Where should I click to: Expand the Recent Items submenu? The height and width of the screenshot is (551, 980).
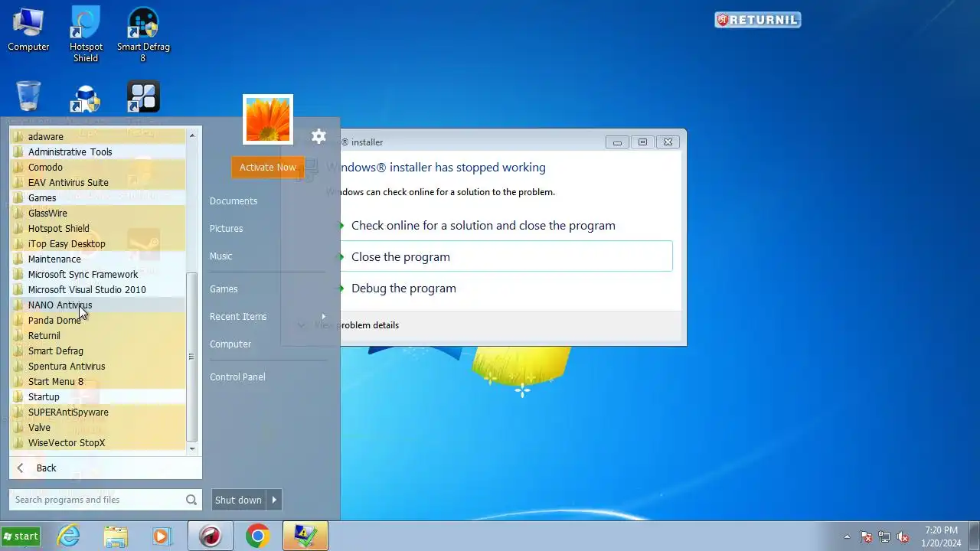(268, 316)
